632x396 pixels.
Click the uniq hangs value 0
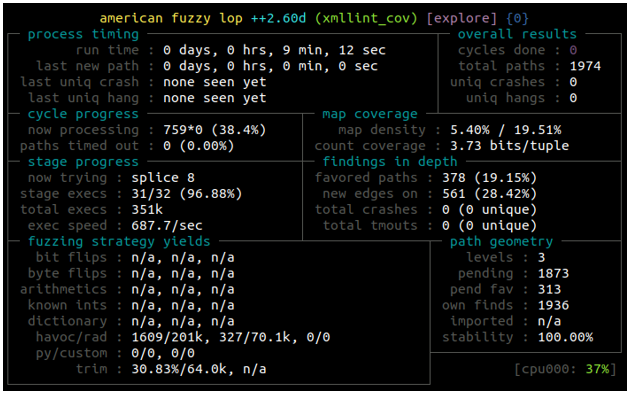(x=573, y=98)
